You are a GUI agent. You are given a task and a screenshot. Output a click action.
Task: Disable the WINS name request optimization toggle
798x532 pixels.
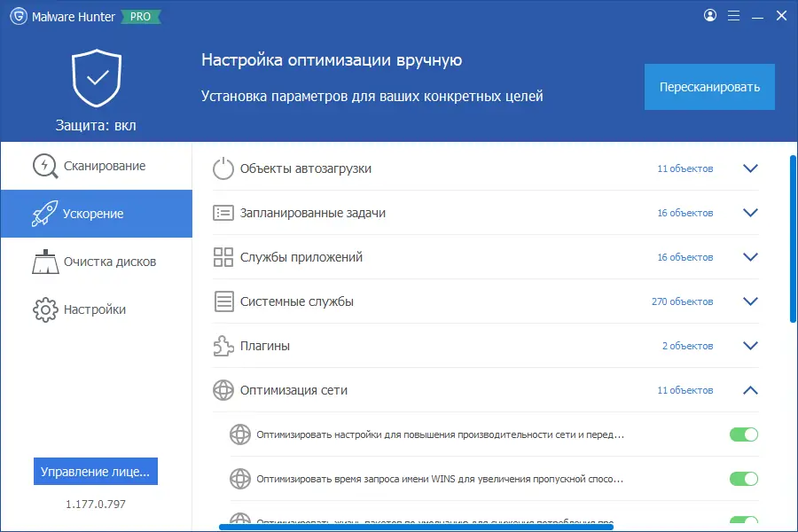click(744, 478)
